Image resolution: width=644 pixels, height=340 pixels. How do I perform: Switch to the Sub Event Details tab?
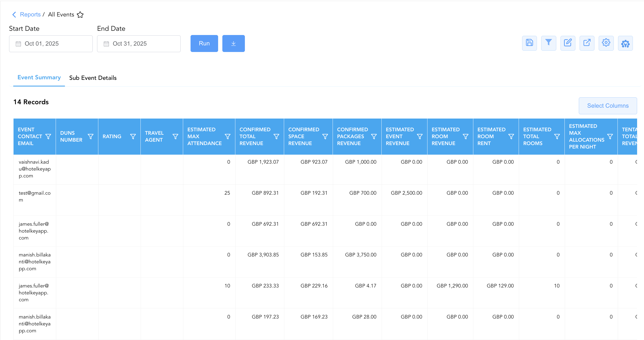click(93, 78)
